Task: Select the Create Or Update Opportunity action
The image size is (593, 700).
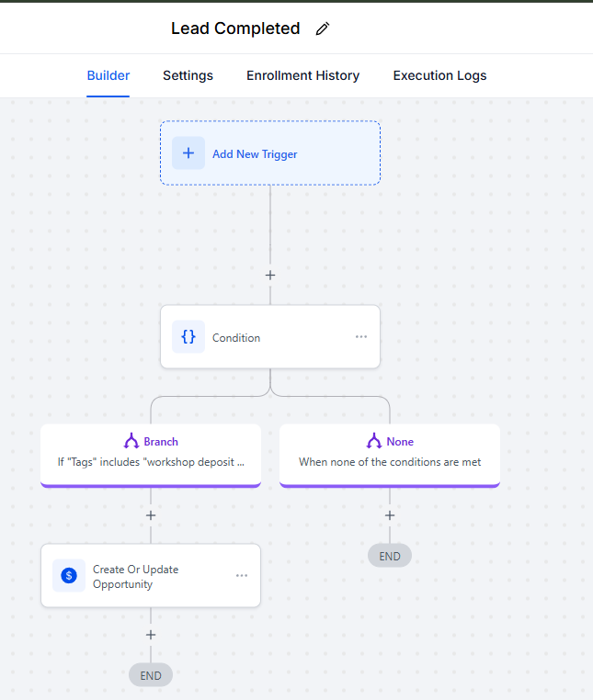Action: (151, 575)
